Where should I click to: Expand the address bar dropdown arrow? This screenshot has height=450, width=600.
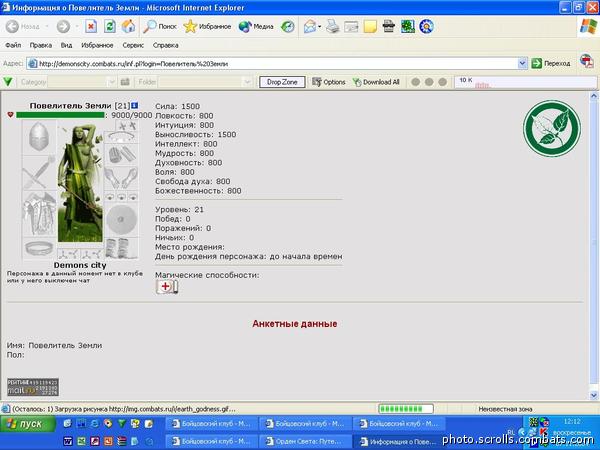(522, 64)
